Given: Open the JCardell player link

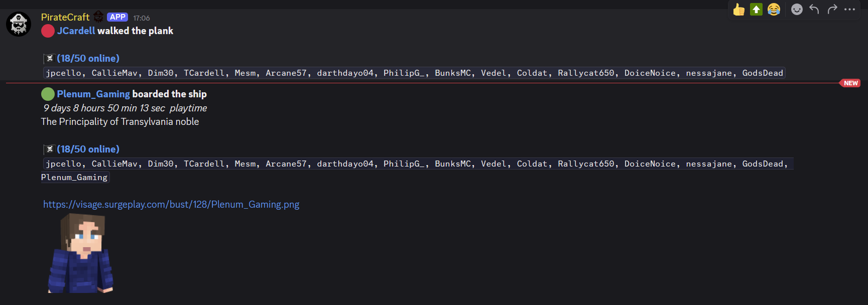Looking at the screenshot, I should pos(76,31).
